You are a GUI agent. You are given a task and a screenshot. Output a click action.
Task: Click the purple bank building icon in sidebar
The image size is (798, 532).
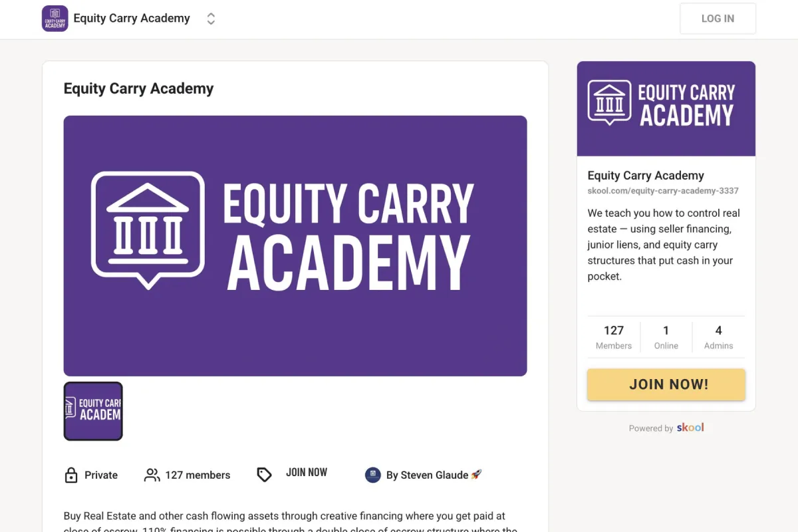pyautogui.click(x=609, y=101)
